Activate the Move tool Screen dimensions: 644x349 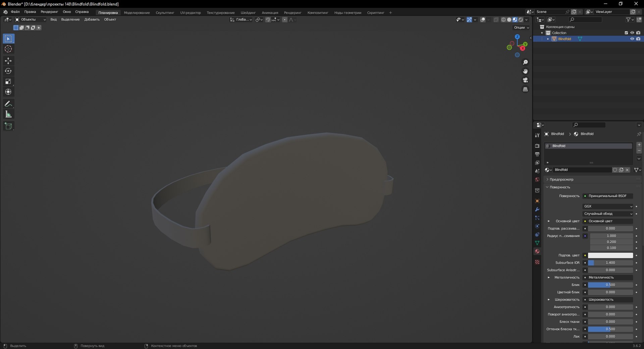8,61
